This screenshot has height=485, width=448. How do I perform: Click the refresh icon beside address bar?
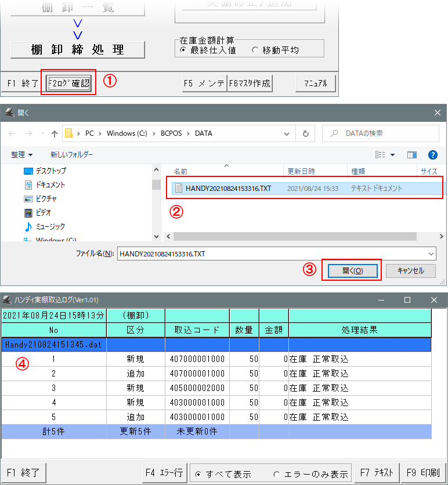coord(305,133)
